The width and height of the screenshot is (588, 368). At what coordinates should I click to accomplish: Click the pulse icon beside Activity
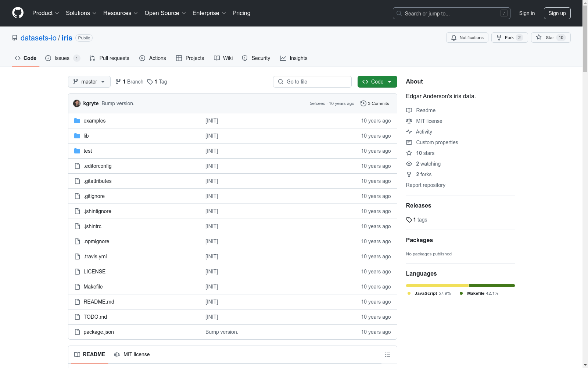409,132
